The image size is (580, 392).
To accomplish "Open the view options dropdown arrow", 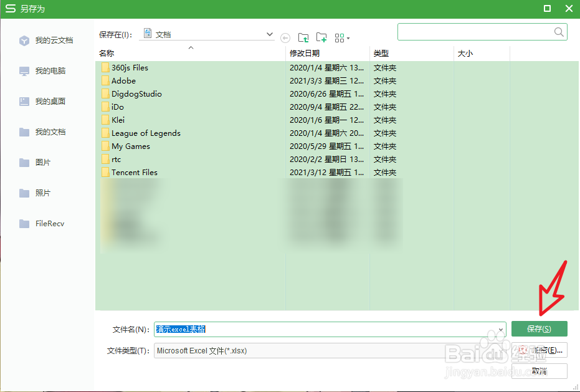I will pos(349,37).
